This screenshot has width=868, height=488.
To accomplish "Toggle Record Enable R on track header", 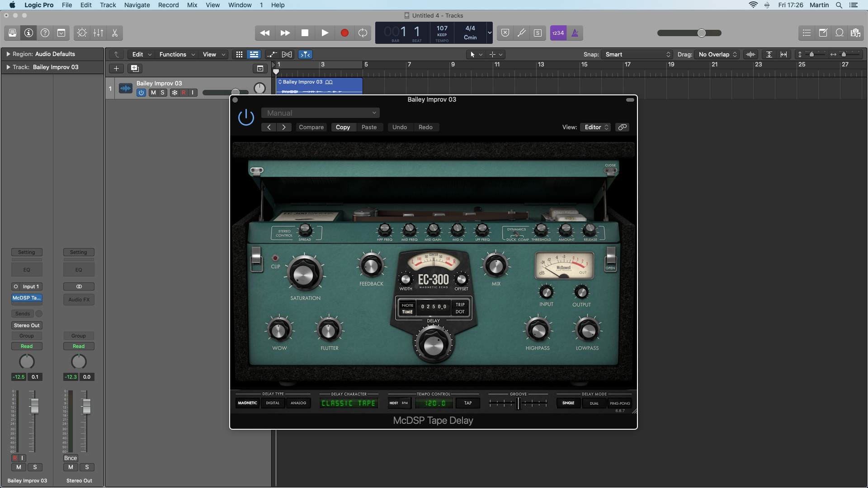I will 184,93.
